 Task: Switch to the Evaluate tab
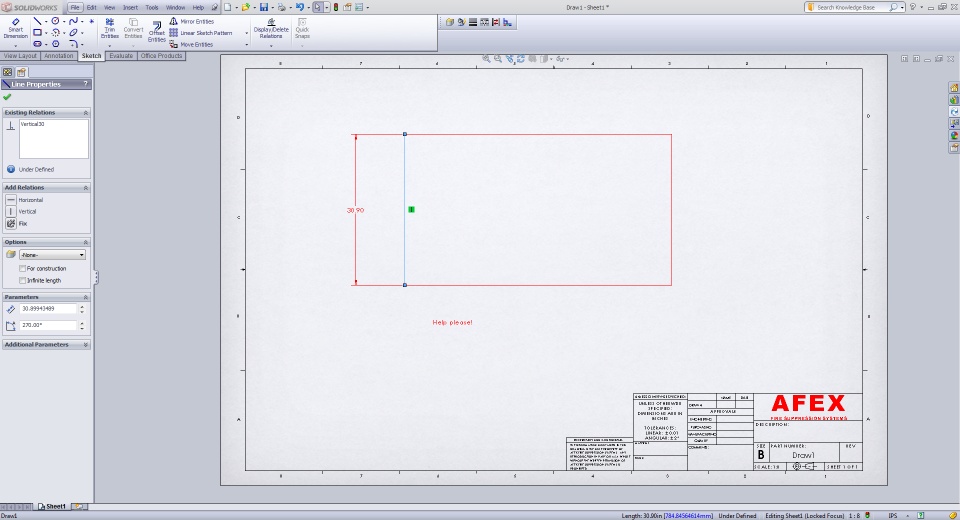(x=121, y=56)
